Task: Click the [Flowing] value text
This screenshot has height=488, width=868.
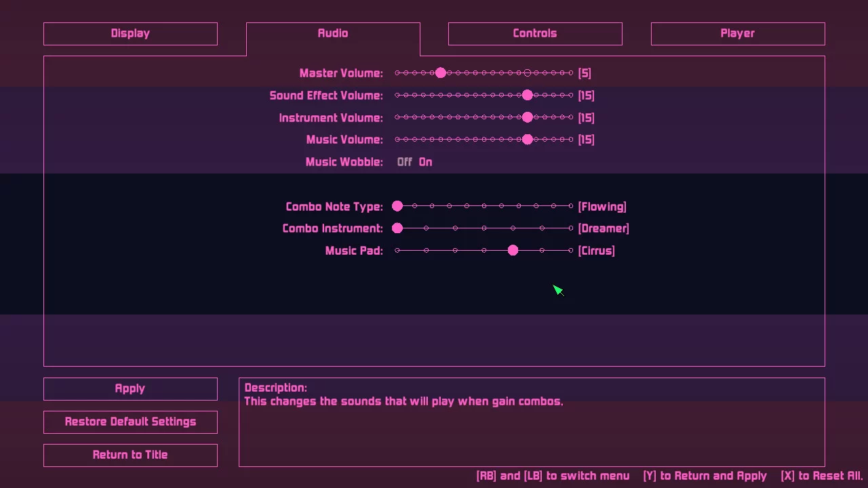Action: tap(602, 207)
